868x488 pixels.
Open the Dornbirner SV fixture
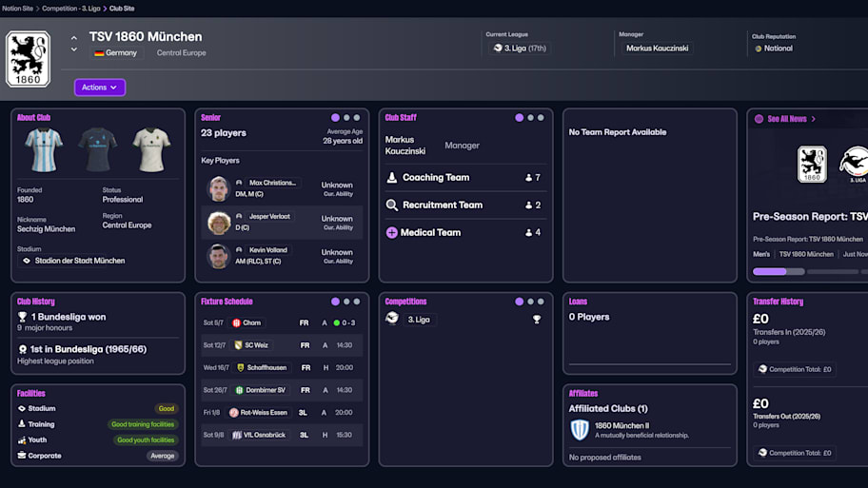(x=282, y=390)
